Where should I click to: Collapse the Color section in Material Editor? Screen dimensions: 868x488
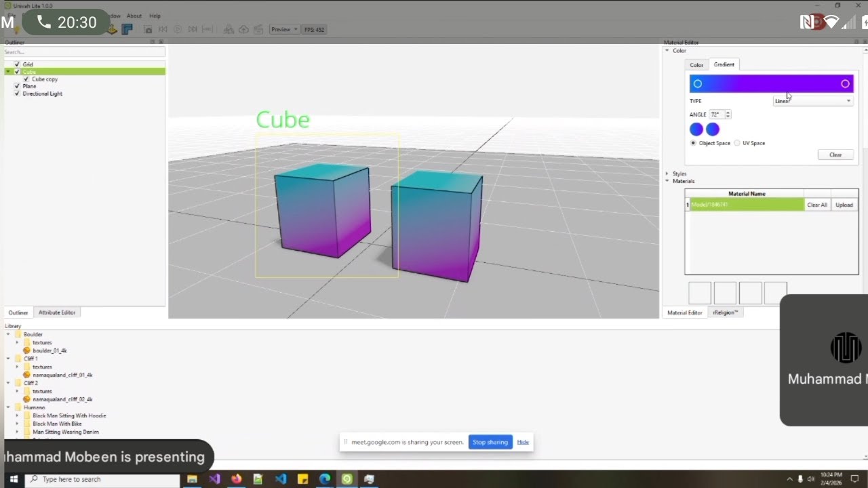coord(667,51)
